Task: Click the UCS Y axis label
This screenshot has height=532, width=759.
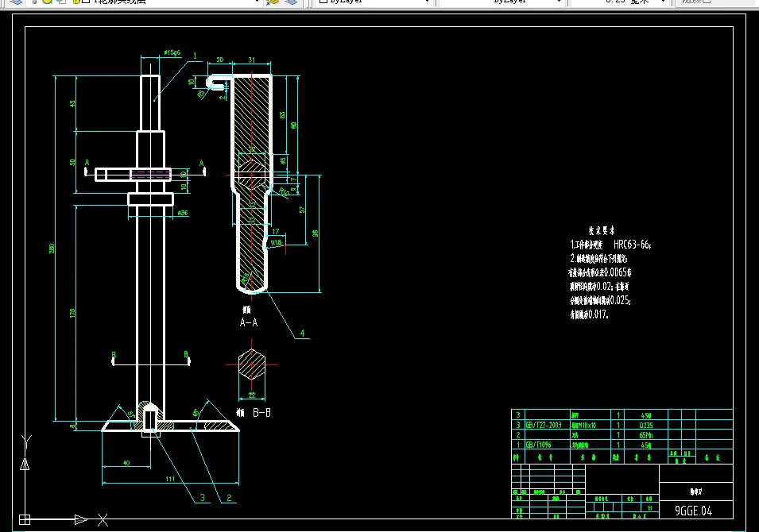Action: tap(26, 441)
